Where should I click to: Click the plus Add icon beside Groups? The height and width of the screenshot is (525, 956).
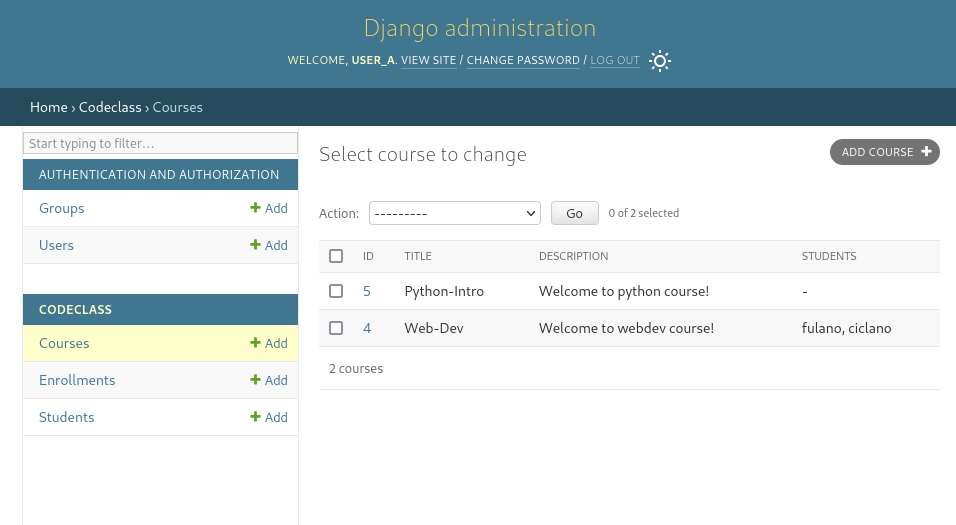256,208
